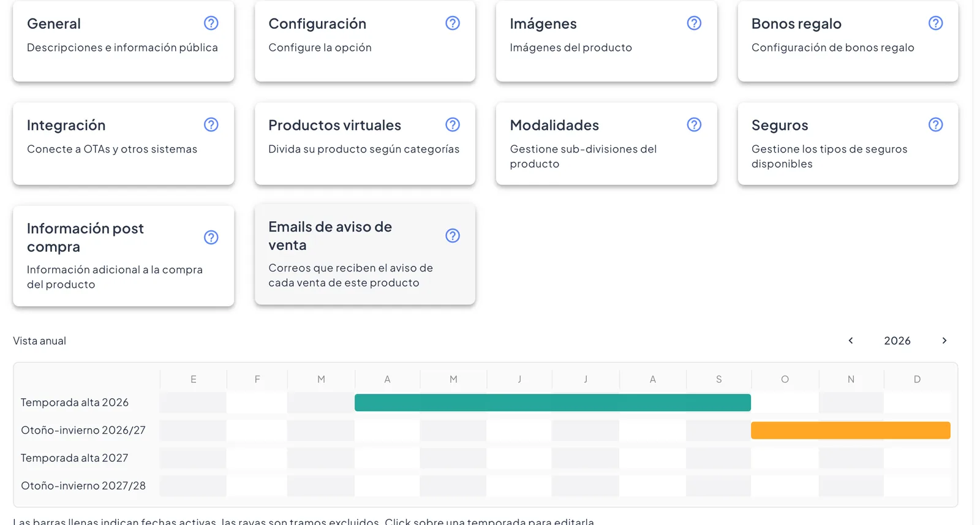Open help icon on Modalidades card
This screenshot has height=525, width=980.
tap(694, 125)
